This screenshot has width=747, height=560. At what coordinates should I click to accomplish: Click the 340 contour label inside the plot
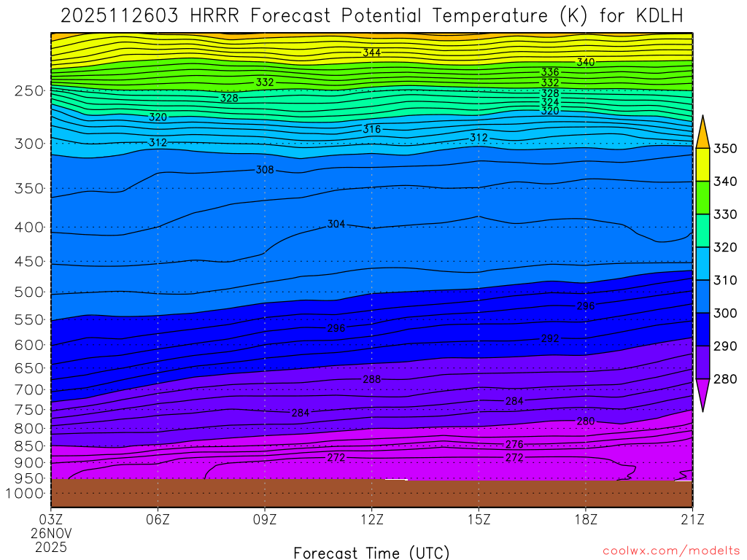click(586, 63)
